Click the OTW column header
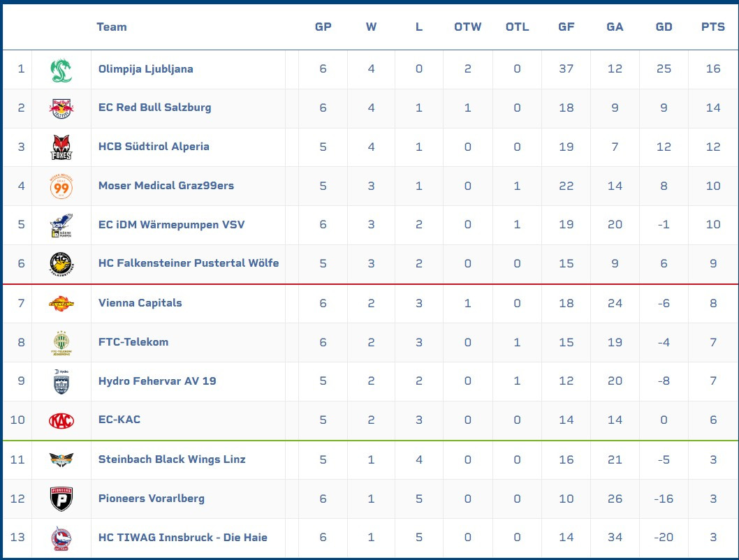The height and width of the screenshot is (560, 739). pos(467,27)
